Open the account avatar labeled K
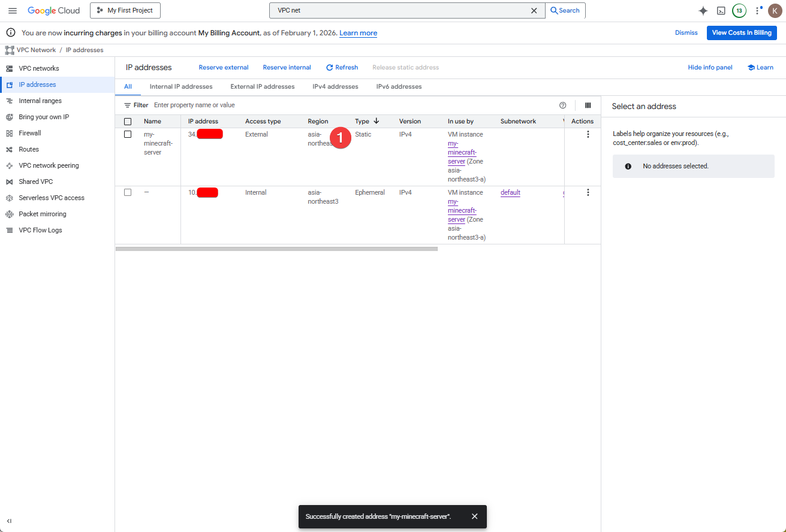 coord(775,10)
